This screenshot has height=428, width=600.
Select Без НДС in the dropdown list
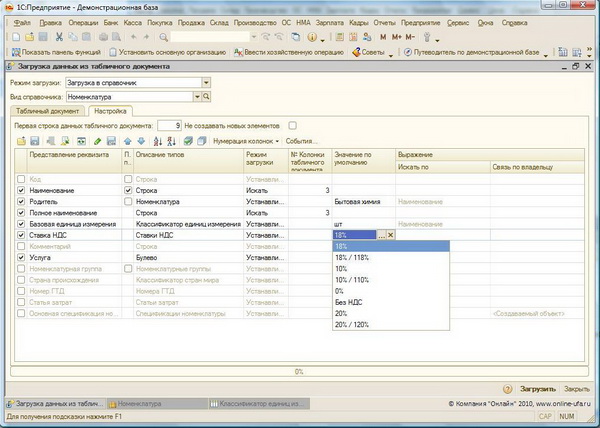[x=391, y=302]
